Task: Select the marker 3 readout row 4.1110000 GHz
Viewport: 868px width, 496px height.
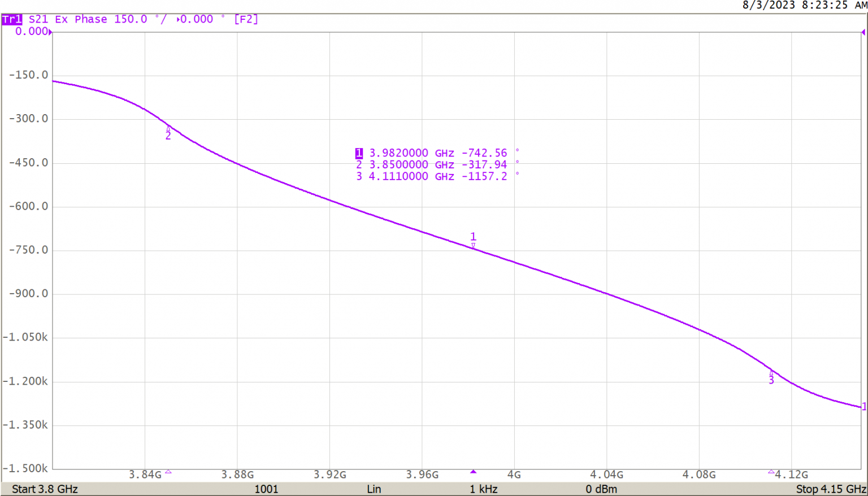Action: pyautogui.click(x=432, y=177)
